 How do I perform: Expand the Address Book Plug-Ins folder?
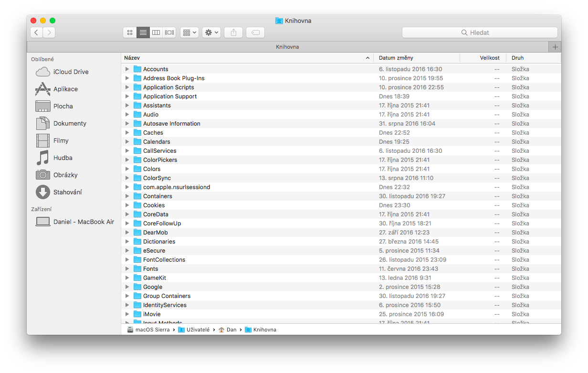(127, 78)
